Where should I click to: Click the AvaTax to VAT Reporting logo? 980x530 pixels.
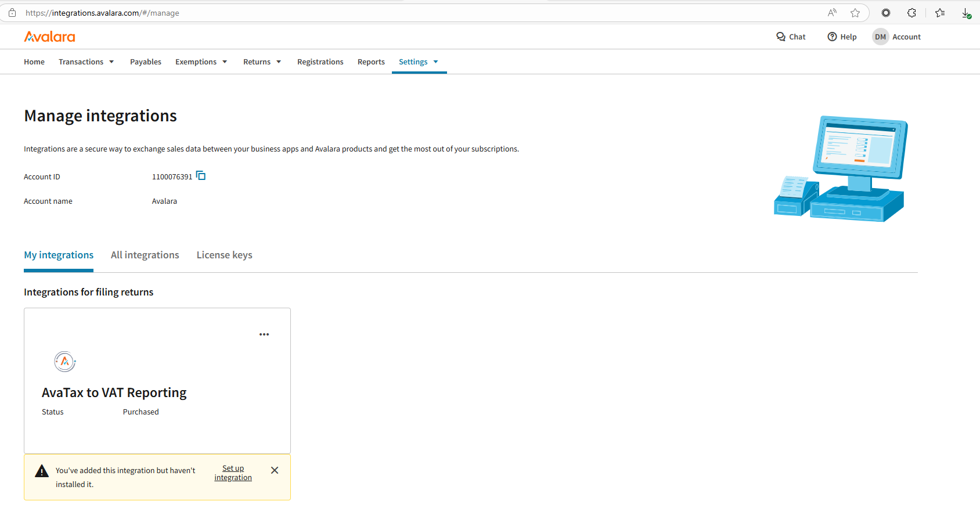tap(65, 362)
